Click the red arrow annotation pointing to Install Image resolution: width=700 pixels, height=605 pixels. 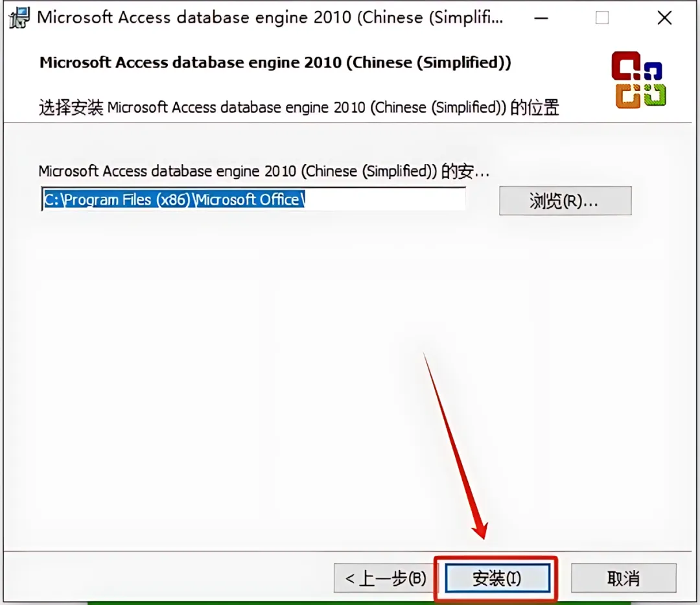point(456,447)
